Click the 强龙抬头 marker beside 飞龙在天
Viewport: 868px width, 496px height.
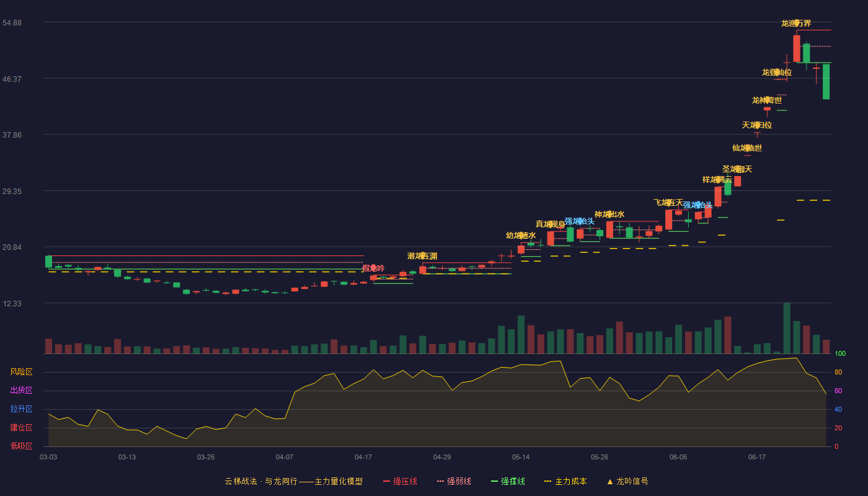698,205
